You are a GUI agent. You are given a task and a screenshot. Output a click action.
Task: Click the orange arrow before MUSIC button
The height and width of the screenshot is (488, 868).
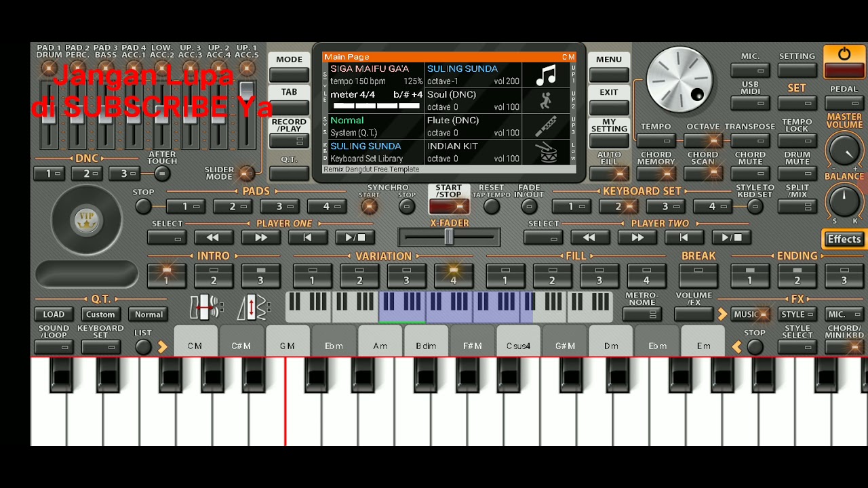click(722, 314)
